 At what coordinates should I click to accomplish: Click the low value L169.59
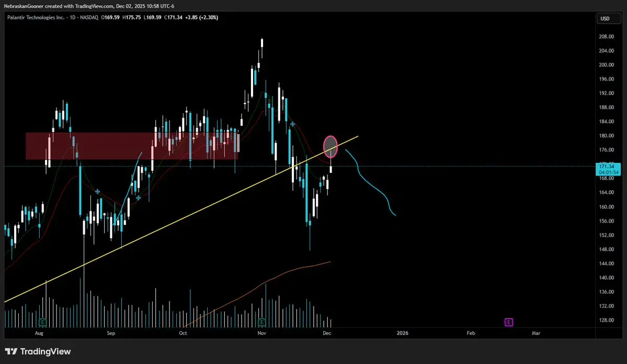click(x=153, y=18)
